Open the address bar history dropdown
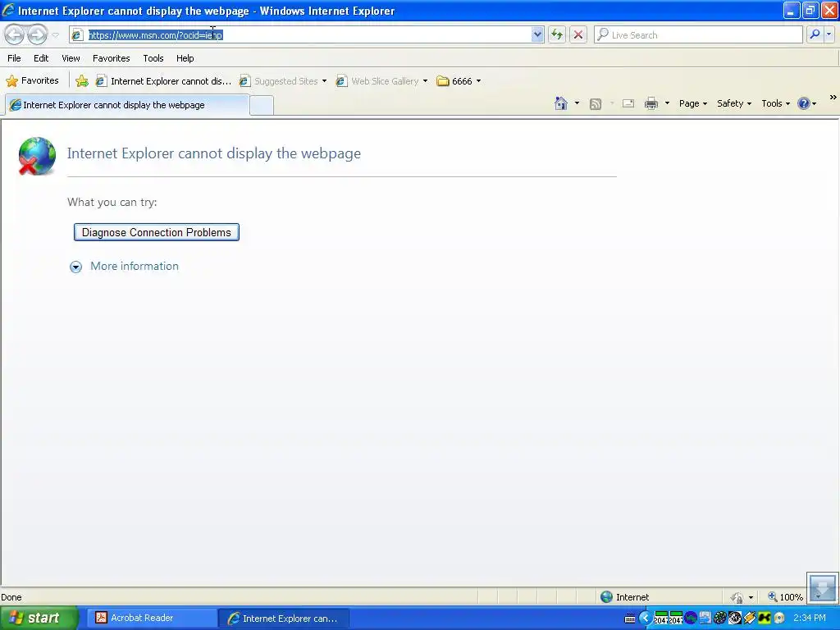 [537, 34]
